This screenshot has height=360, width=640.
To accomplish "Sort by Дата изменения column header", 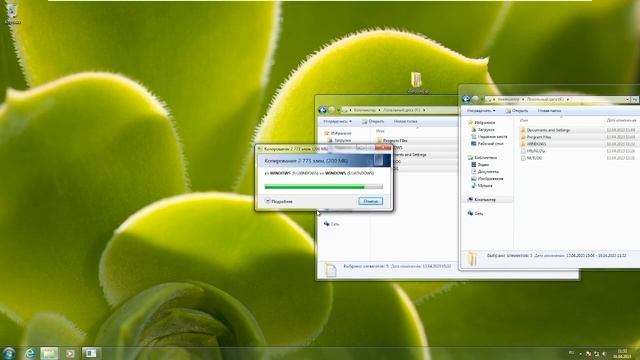I will tap(621, 120).
